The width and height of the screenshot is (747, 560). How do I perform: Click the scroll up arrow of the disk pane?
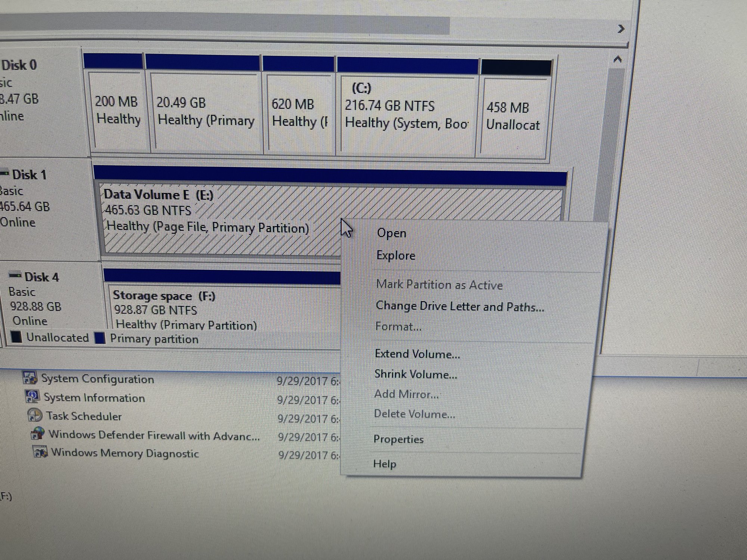(617, 59)
